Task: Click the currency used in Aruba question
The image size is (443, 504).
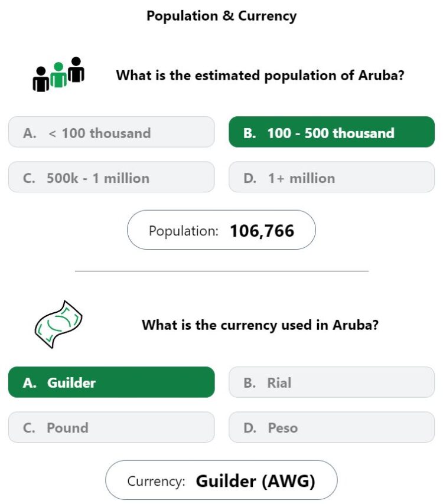Action: (260, 325)
